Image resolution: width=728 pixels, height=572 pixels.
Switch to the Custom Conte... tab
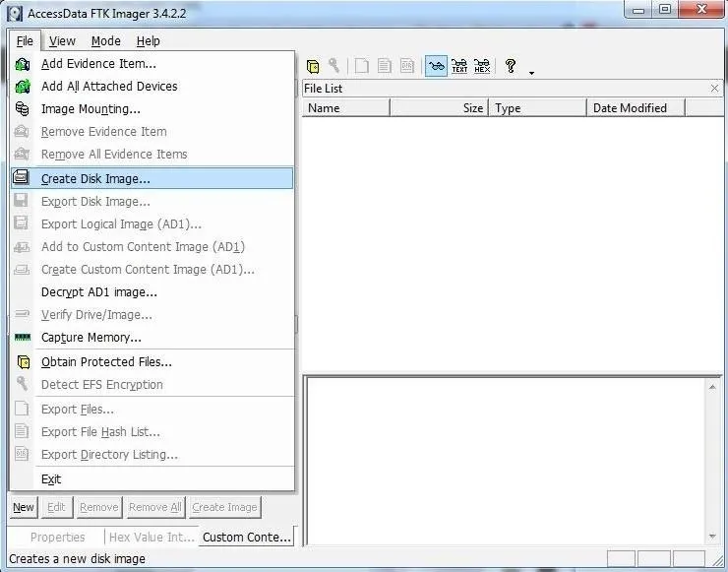tap(247, 538)
